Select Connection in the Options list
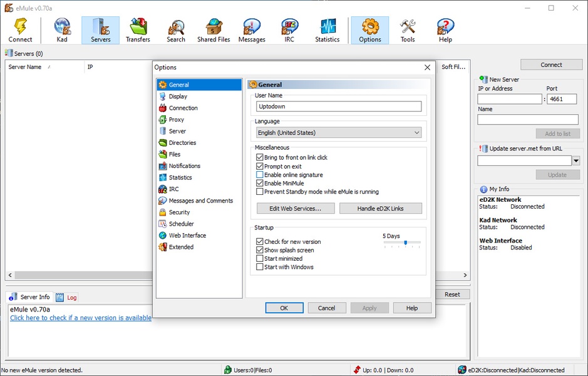 (x=183, y=108)
